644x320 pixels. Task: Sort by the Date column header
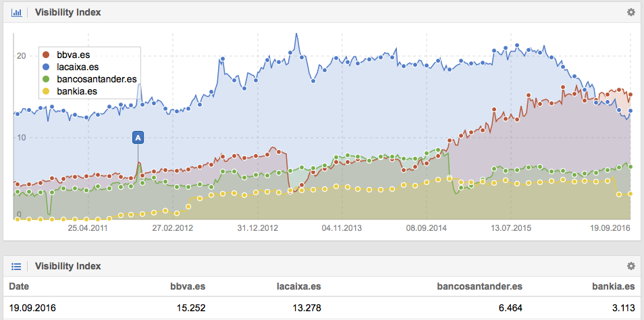tap(19, 287)
